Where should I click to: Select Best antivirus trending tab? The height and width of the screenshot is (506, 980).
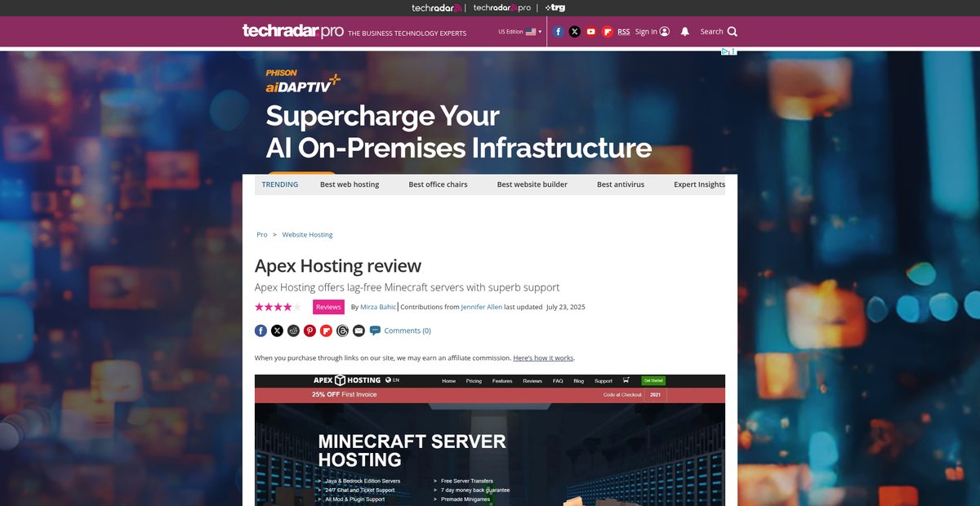tap(621, 184)
